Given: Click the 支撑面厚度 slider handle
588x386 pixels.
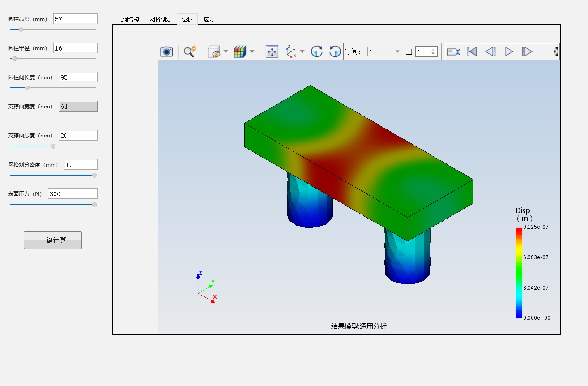Looking at the screenshot, I should click(54, 146).
